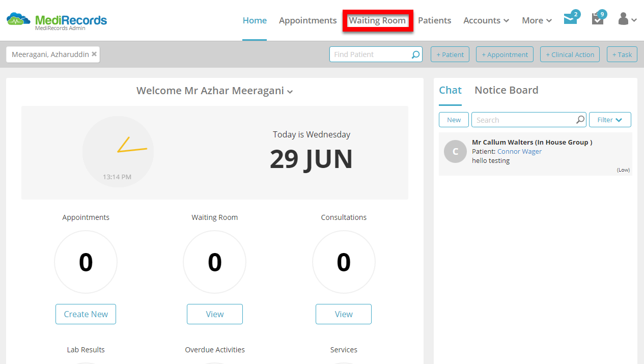Switch to the Notice Board tab

507,90
